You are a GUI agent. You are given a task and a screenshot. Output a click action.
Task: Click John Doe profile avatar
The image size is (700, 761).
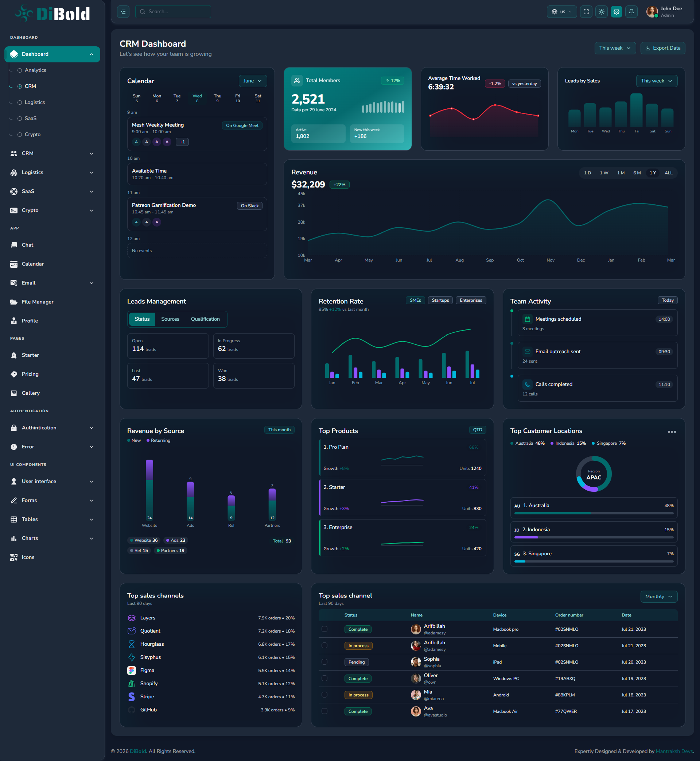click(x=652, y=12)
